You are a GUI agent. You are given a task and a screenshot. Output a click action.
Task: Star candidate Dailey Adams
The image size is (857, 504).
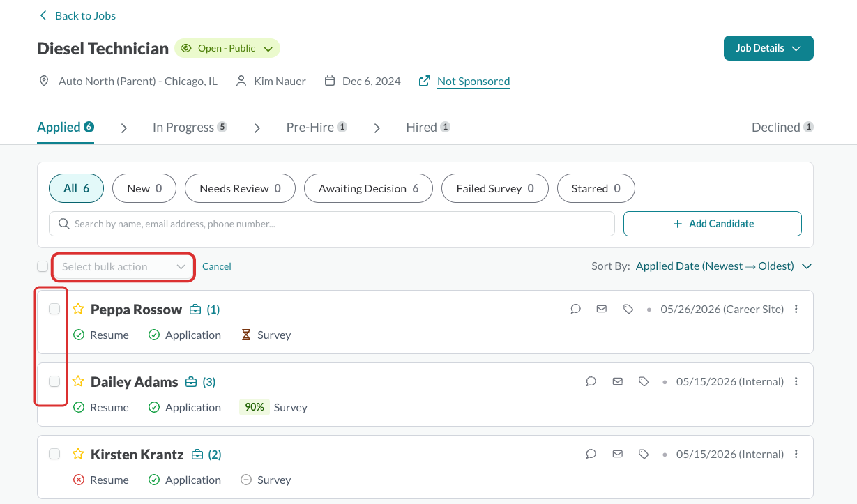[78, 381]
